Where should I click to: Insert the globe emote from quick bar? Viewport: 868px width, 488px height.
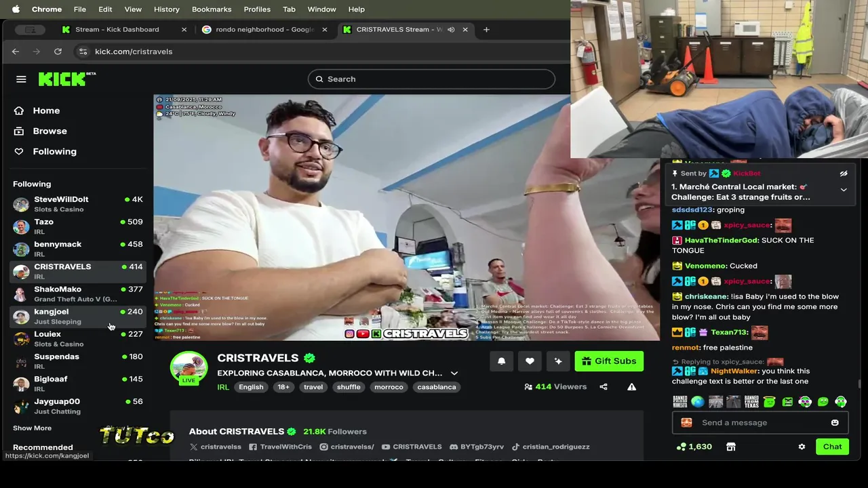[698, 402]
